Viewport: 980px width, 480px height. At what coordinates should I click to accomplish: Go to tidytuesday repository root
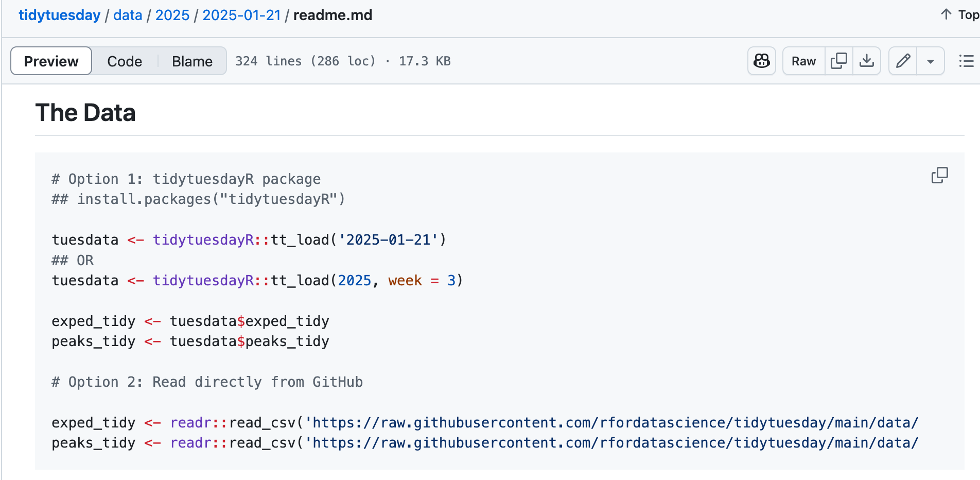click(59, 15)
